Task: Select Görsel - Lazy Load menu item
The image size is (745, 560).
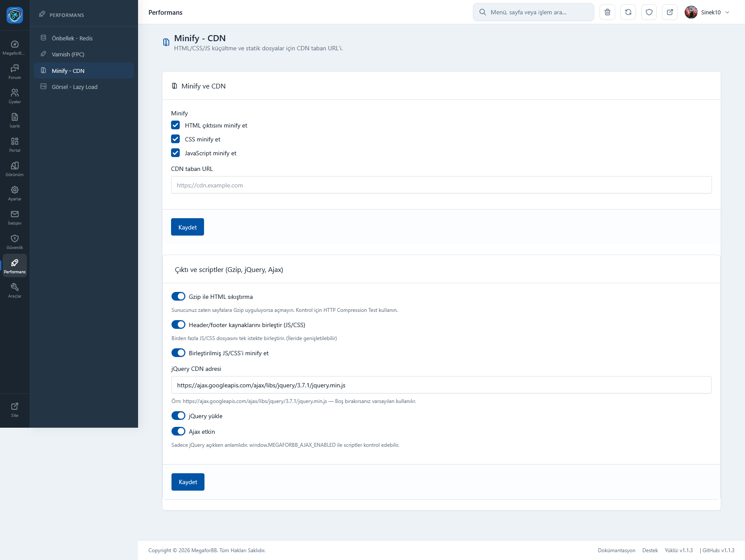Action: (74, 87)
